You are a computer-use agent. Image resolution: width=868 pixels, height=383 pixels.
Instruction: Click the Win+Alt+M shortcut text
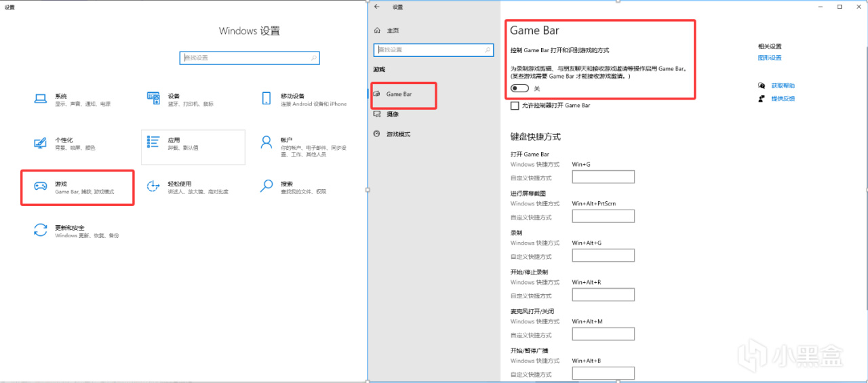[x=587, y=321]
